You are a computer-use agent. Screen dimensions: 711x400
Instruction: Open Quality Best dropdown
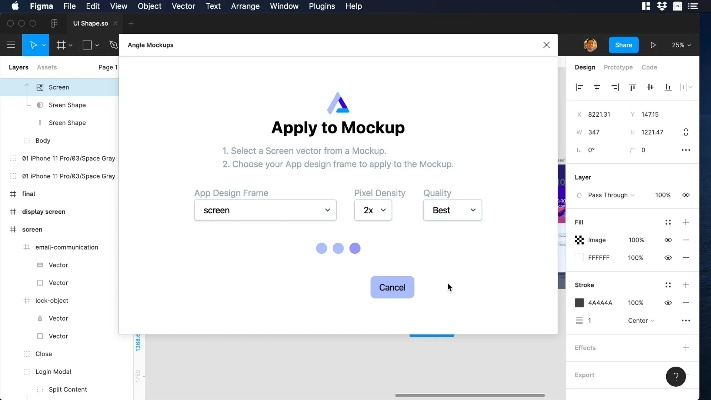[x=453, y=210]
